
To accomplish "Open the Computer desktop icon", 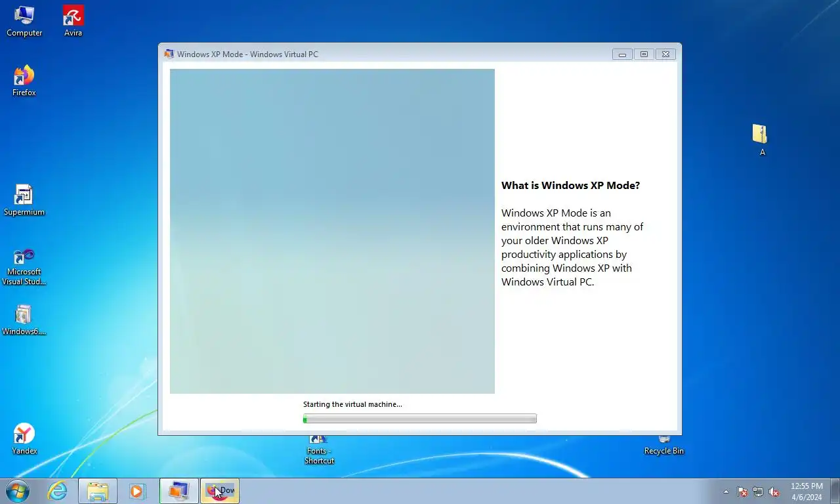I will coord(24,21).
